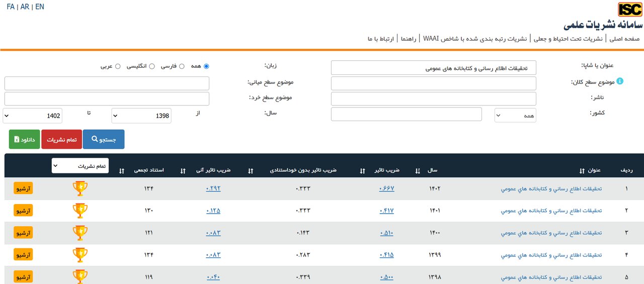Sort by سال column sort icon
Image resolution: width=644 pixels, height=284 pixels.
click(418, 171)
